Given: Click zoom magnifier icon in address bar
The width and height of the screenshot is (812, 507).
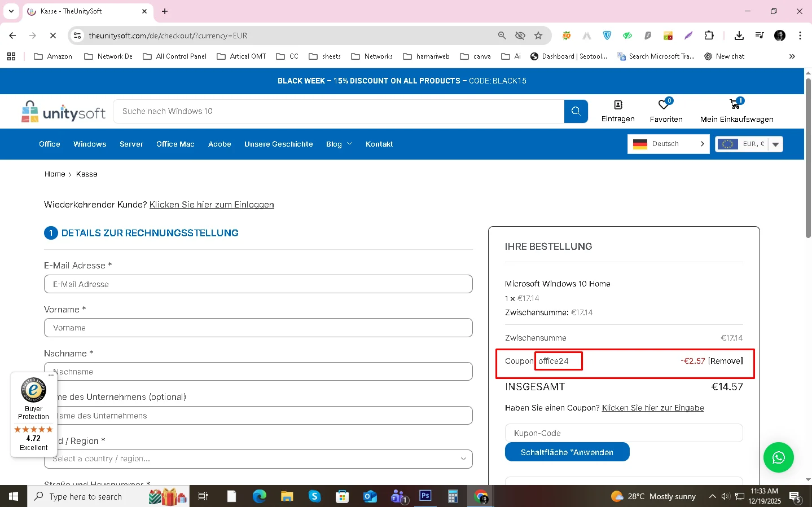Looking at the screenshot, I should [502, 36].
